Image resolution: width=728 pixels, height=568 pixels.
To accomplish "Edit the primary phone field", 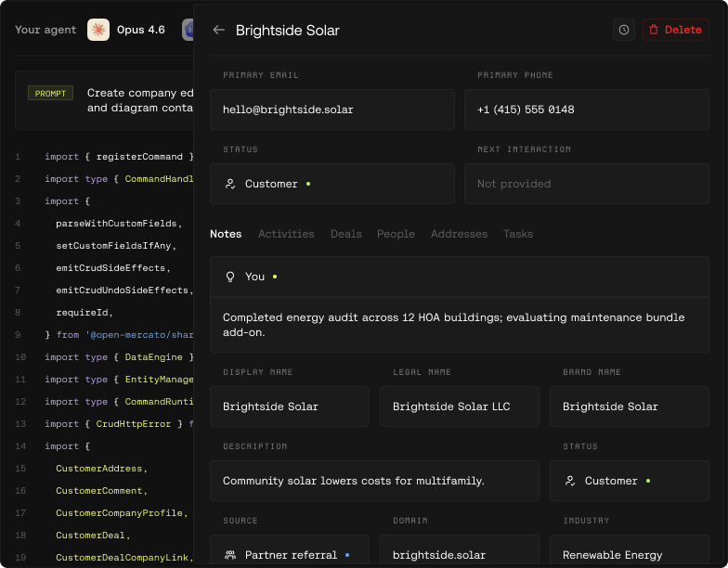I will 587,110.
